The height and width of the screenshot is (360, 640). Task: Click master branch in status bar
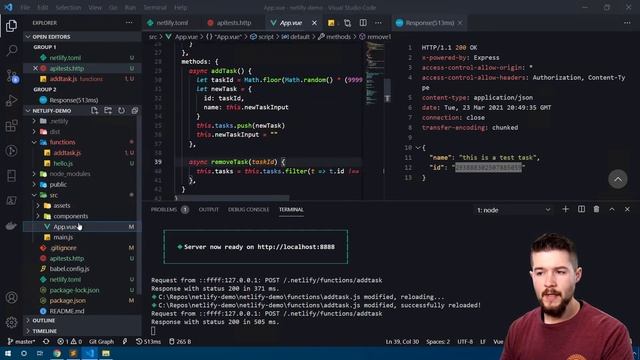coord(21,342)
